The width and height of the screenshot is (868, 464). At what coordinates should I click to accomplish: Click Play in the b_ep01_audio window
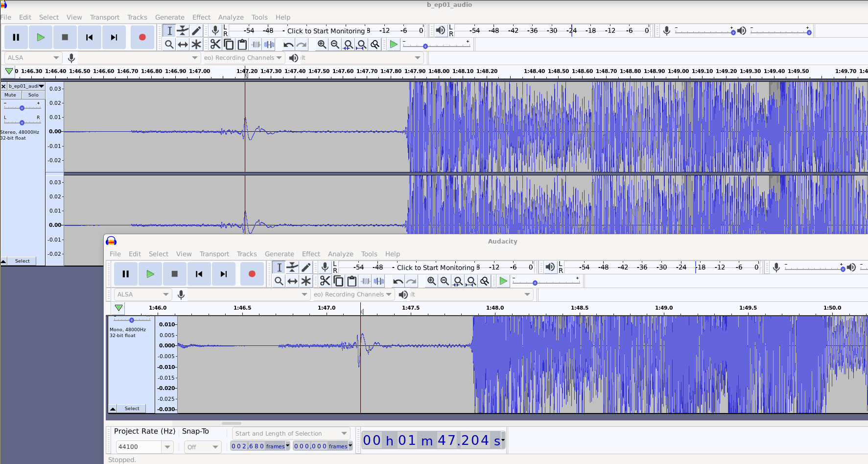[41, 37]
